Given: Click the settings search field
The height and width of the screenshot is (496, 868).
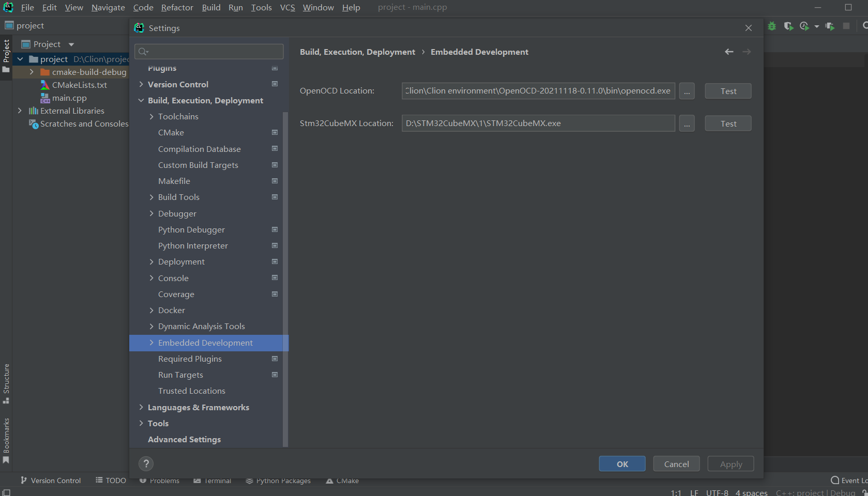Looking at the screenshot, I should tap(209, 51).
